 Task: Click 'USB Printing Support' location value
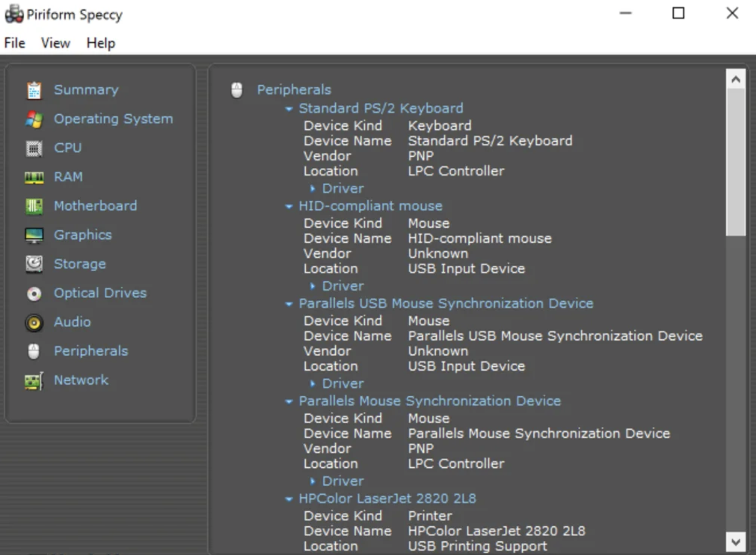tap(478, 546)
